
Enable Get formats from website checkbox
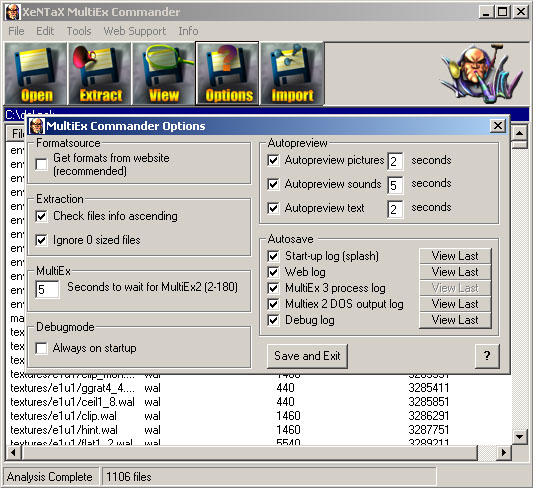(41, 164)
